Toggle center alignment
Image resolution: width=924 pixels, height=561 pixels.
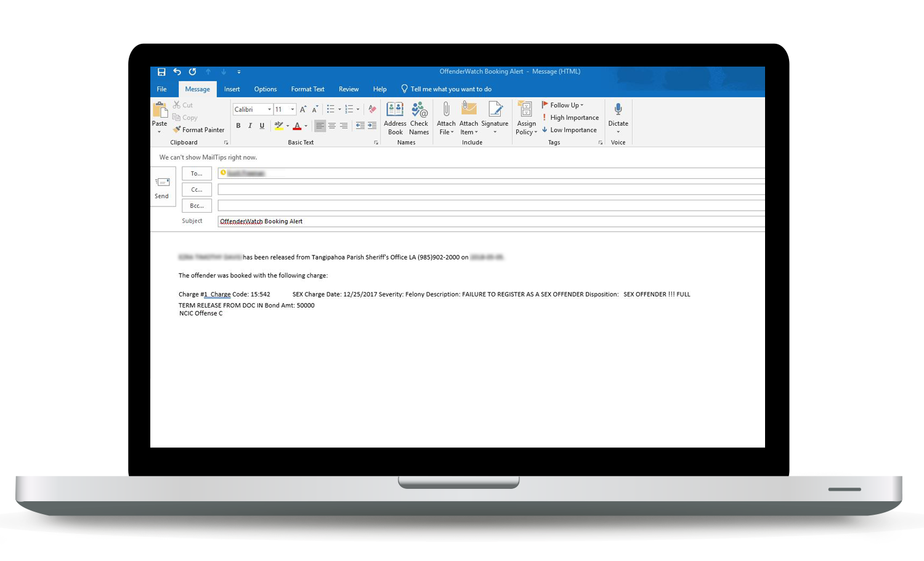[331, 126]
